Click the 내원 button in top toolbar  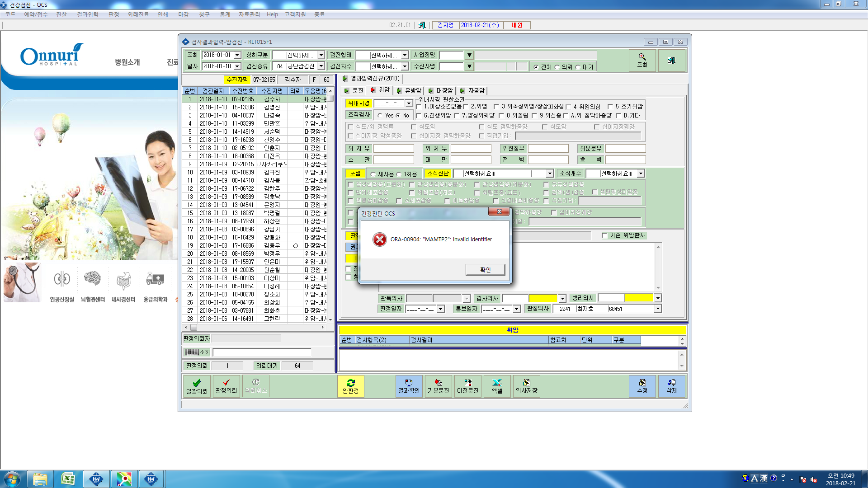click(517, 25)
